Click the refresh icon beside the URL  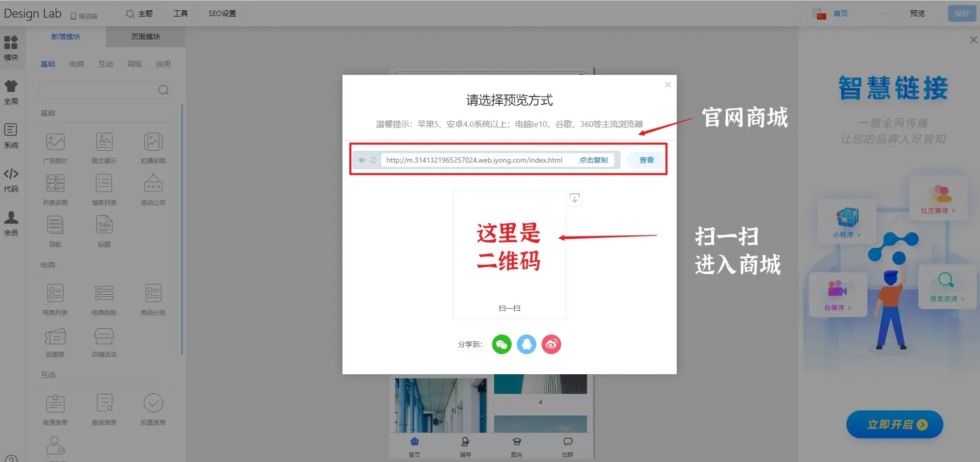pos(373,160)
